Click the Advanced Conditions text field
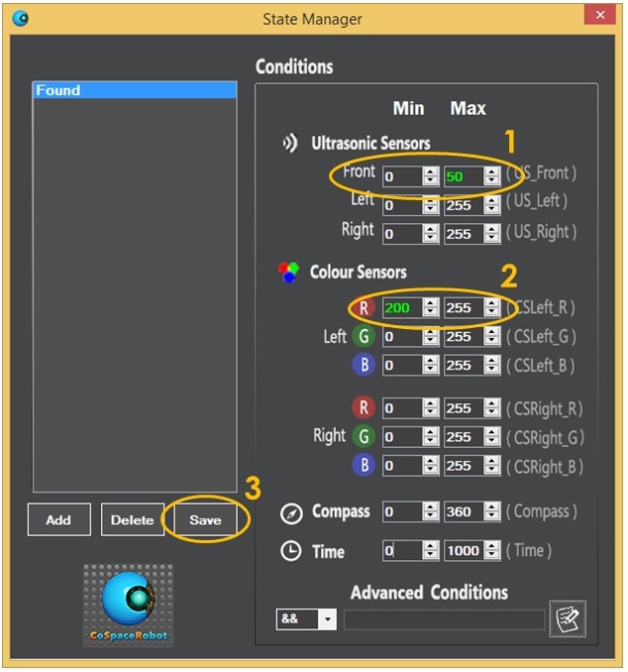 [x=444, y=619]
